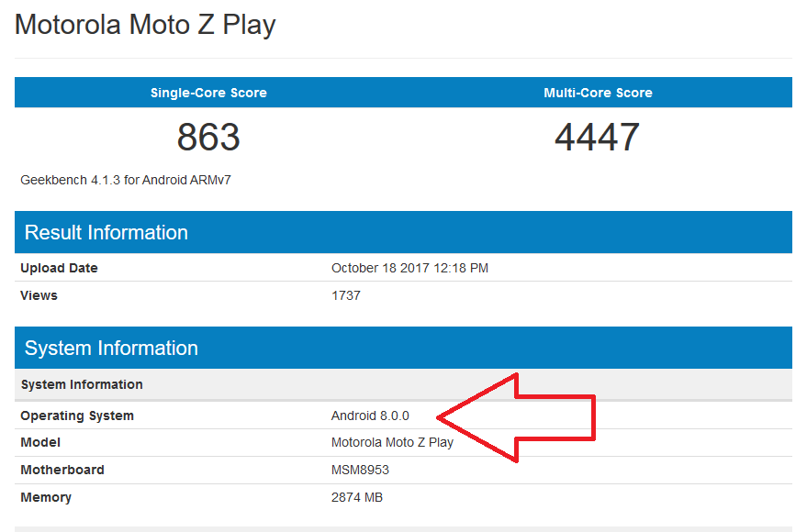
Task: Click the Geekbench 4.1.3 for Android ARMv7 text
Action: (x=126, y=180)
